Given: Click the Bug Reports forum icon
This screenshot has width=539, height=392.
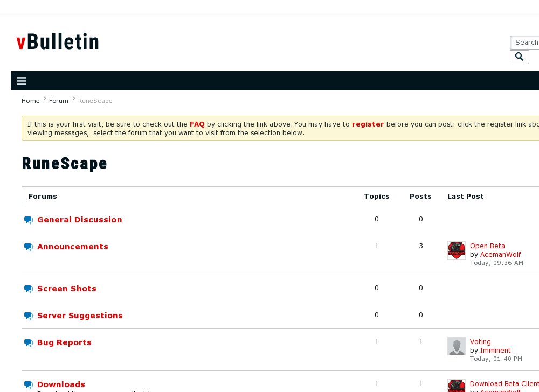Looking at the screenshot, I should point(29,342).
